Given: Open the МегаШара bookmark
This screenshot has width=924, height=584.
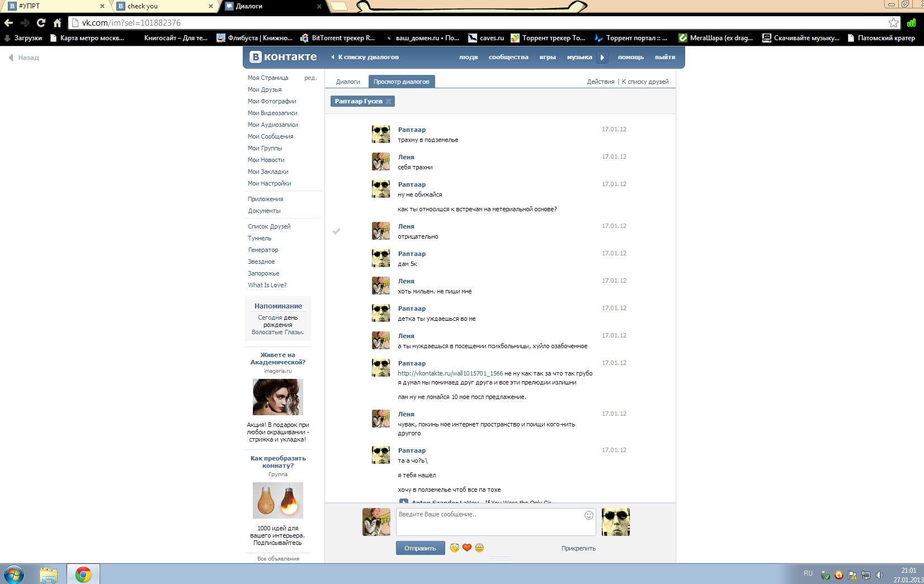Looking at the screenshot, I should coord(716,38).
